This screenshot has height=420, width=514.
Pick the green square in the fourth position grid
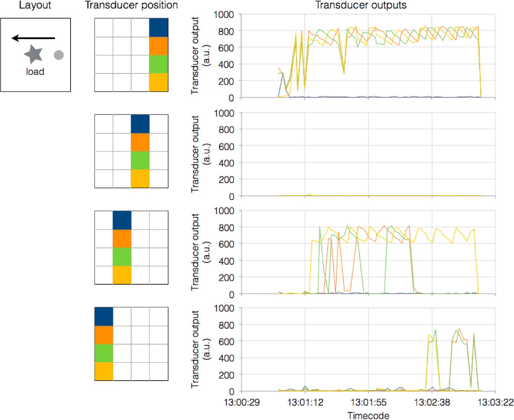(x=104, y=353)
